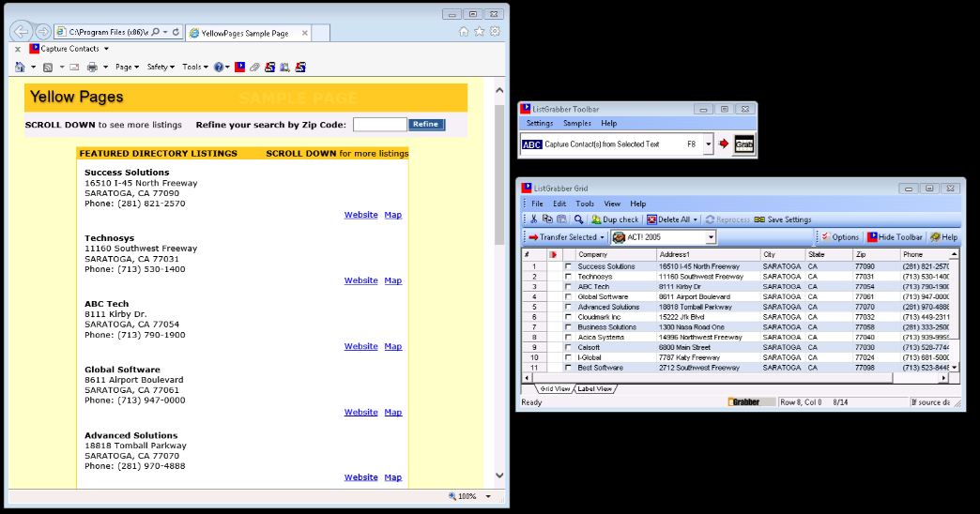
Task: Open the Delete All dropdown arrow
Action: coord(695,219)
